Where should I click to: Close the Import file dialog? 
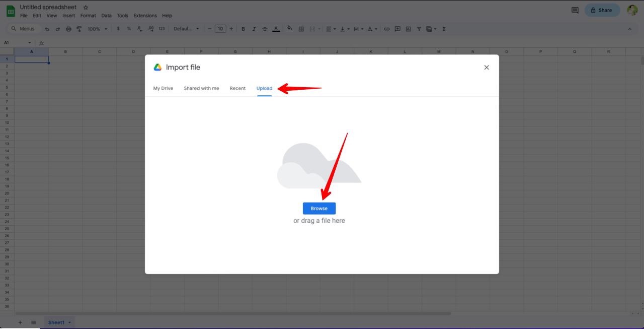(x=487, y=68)
